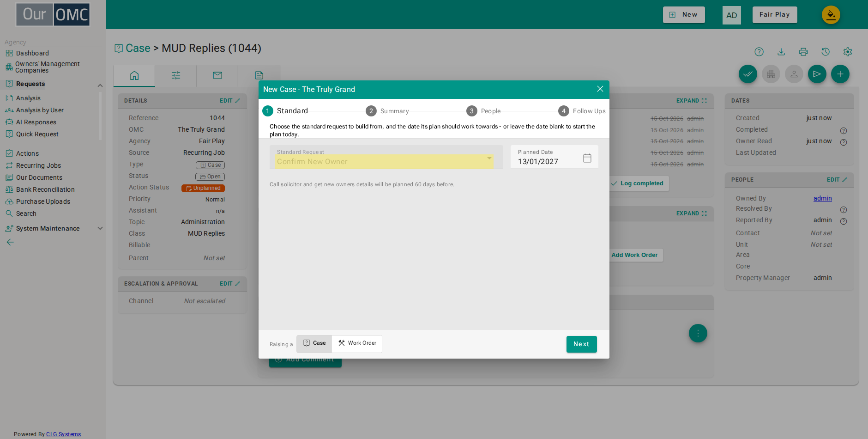
Task: Click the Next button
Action: [x=581, y=344]
